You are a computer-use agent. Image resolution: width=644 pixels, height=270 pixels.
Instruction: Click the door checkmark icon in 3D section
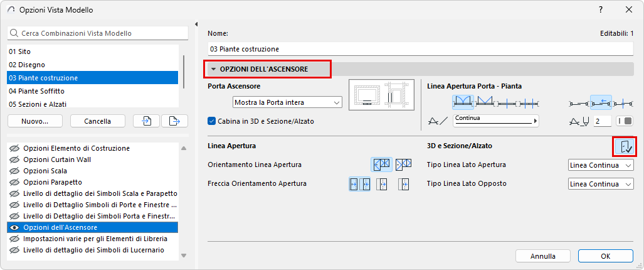point(625,147)
